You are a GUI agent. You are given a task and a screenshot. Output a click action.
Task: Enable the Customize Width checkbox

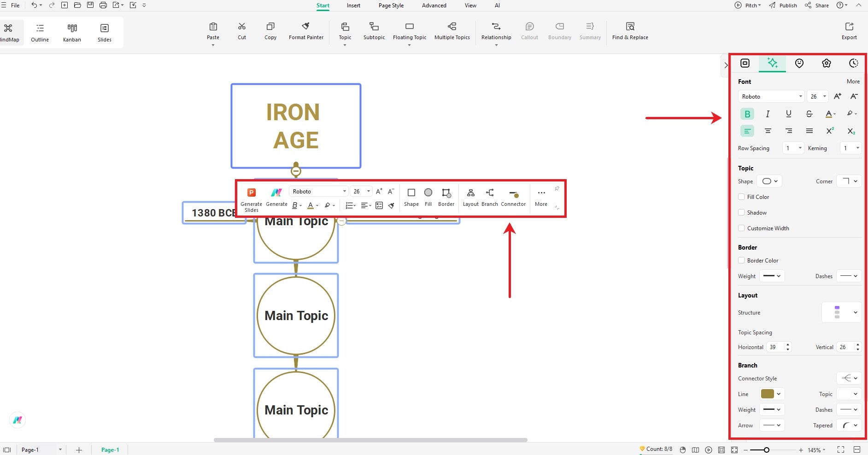(741, 228)
